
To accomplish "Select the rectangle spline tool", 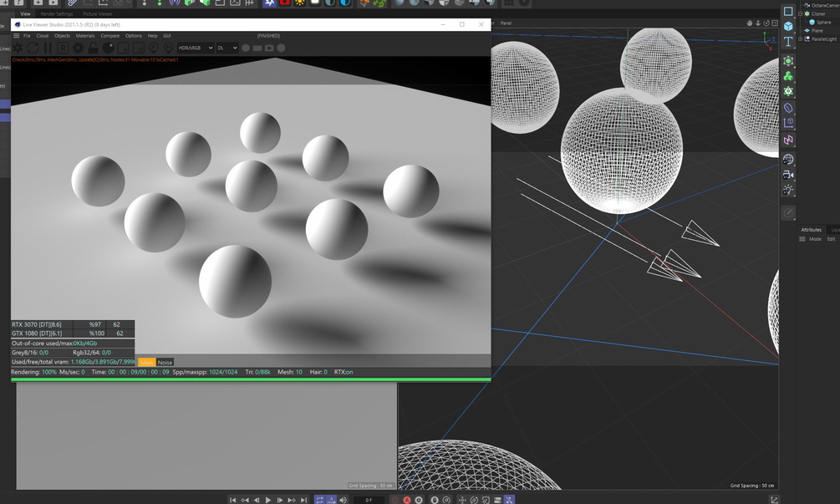I will click(x=788, y=11).
